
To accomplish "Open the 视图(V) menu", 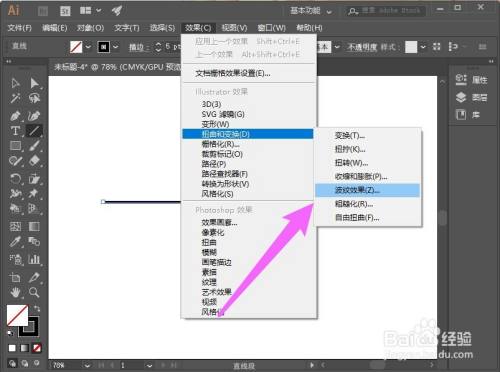I will (x=234, y=28).
